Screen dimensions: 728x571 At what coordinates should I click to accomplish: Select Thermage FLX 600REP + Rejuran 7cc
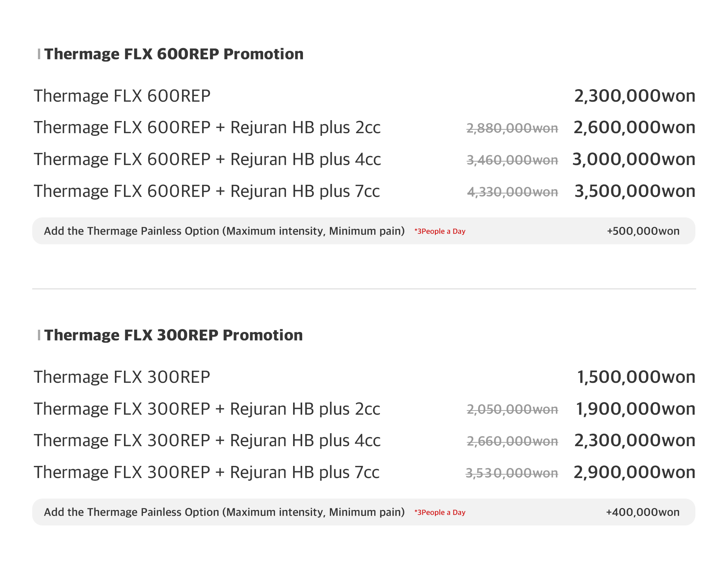(207, 192)
